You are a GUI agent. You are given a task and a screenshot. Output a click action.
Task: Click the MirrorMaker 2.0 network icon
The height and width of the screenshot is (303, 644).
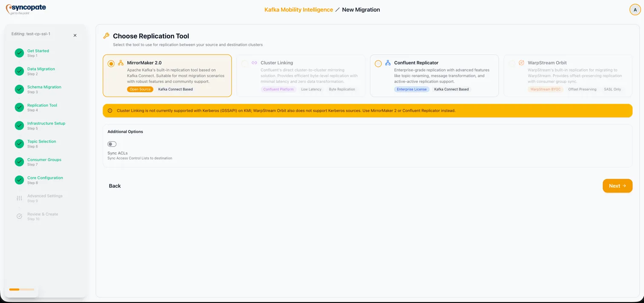click(121, 63)
